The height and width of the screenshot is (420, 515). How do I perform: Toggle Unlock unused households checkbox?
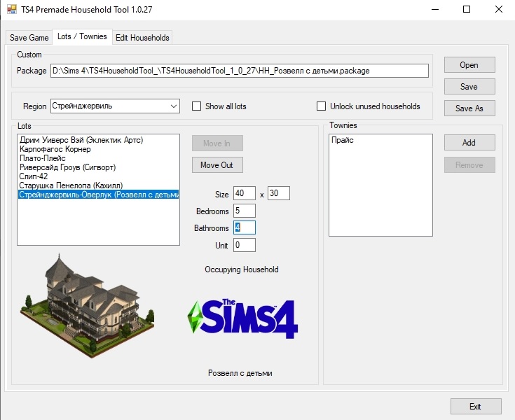pyautogui.click(x=322, y=106)
